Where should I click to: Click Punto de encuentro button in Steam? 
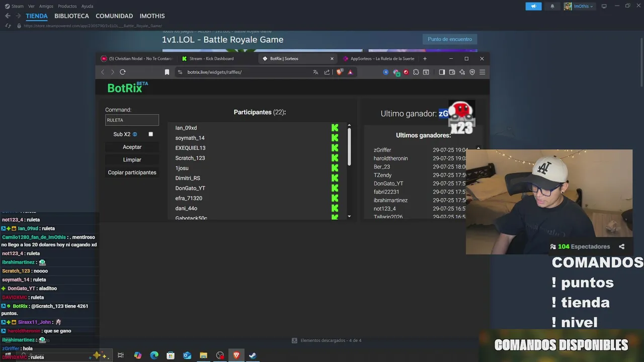point(450,39)
